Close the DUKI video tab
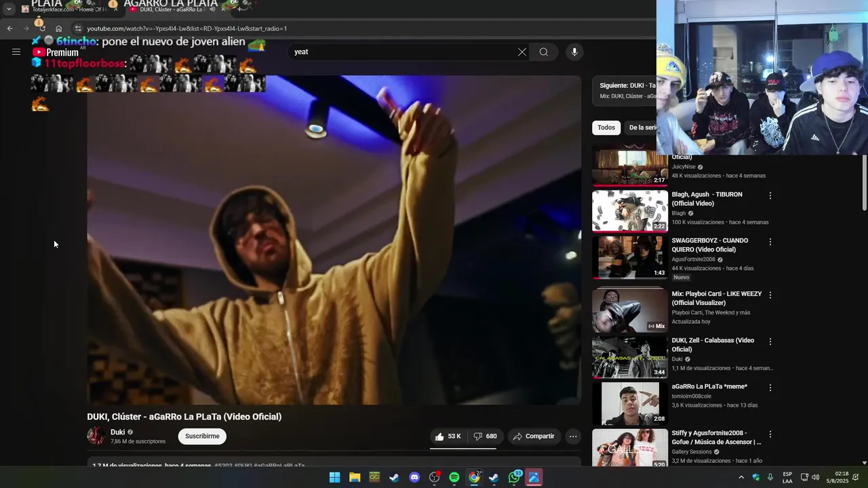The width and height of the screenshot is (868, 488). pos(224,9)
